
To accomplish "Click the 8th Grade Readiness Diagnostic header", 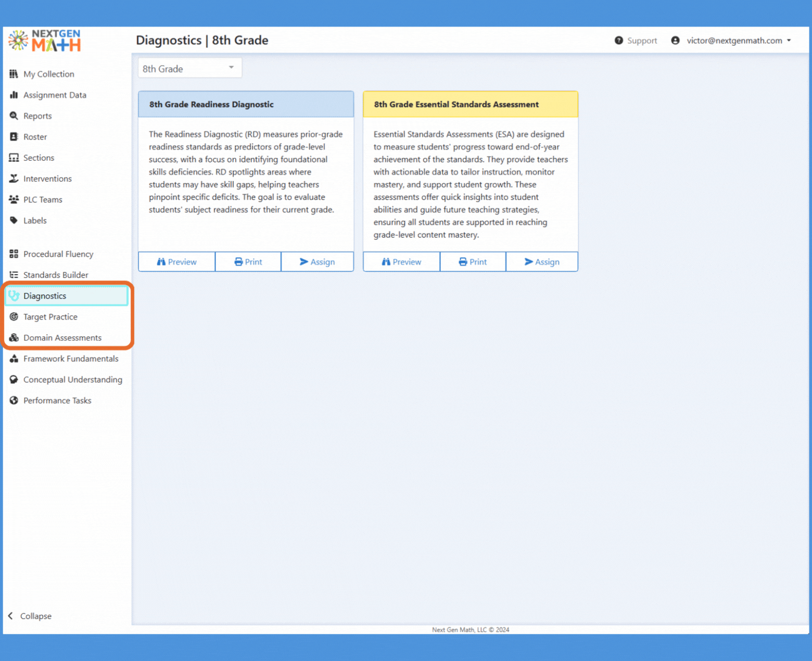I will coord(246,104).
